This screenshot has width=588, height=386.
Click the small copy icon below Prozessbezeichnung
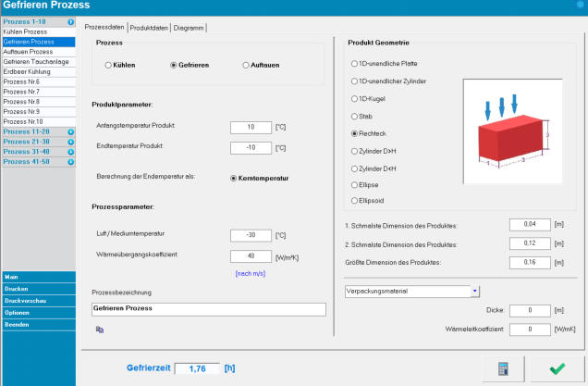[99, 328]
